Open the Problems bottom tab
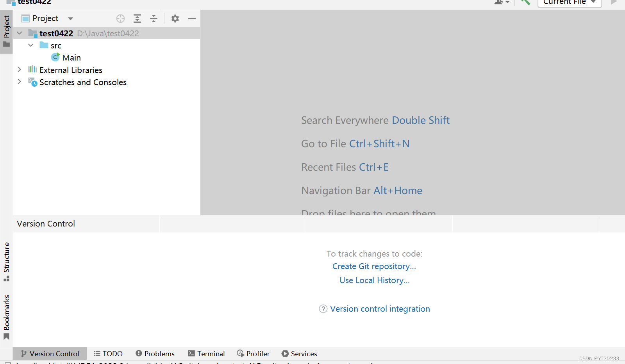The height and width of the screenshot is (364, 625). pyautogui.click(x=155, y=353)
